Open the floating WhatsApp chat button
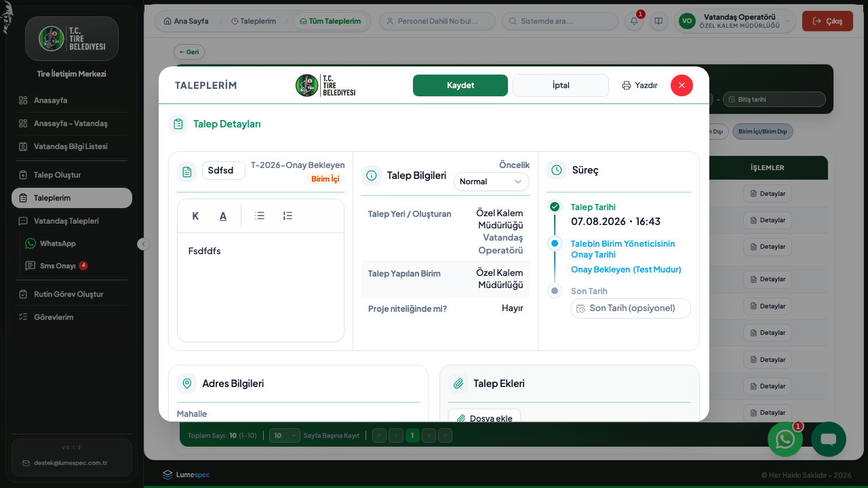This screenshot has width=868, height=488. coord(785,439)
